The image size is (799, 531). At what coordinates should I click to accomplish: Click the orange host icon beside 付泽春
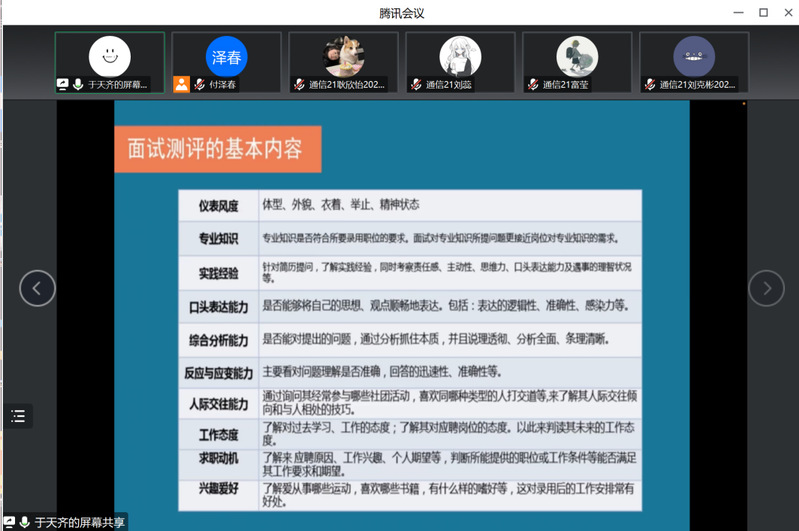tap(181, 85)
